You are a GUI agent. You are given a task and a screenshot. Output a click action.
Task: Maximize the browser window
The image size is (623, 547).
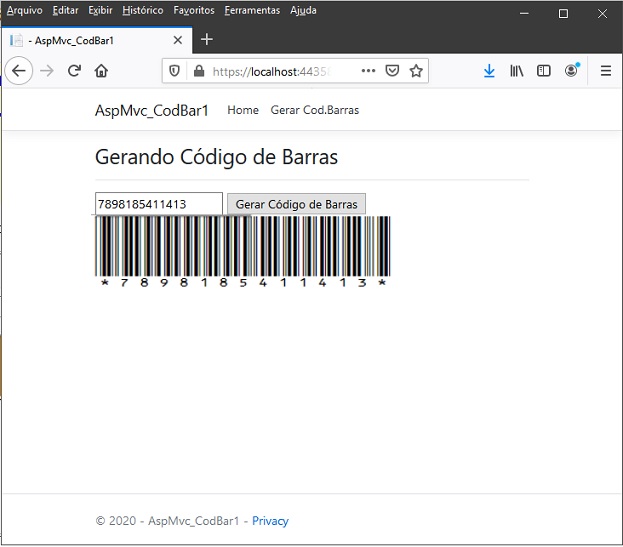(x=563, y=14)
